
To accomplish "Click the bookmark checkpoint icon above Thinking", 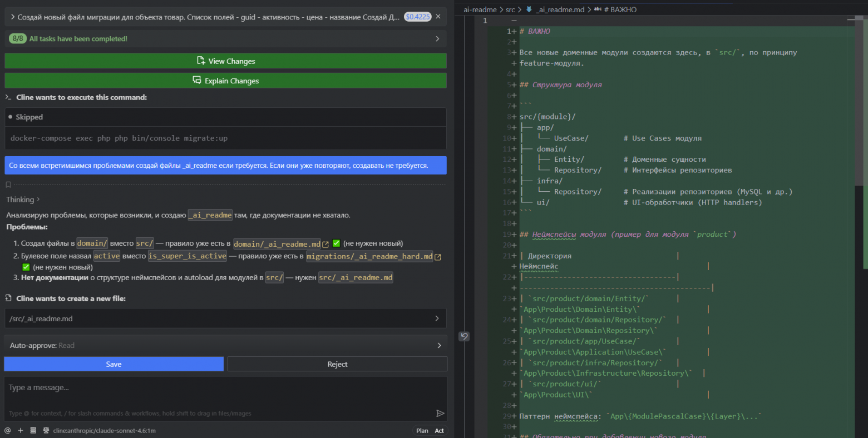I will click(x=8, y=185).
